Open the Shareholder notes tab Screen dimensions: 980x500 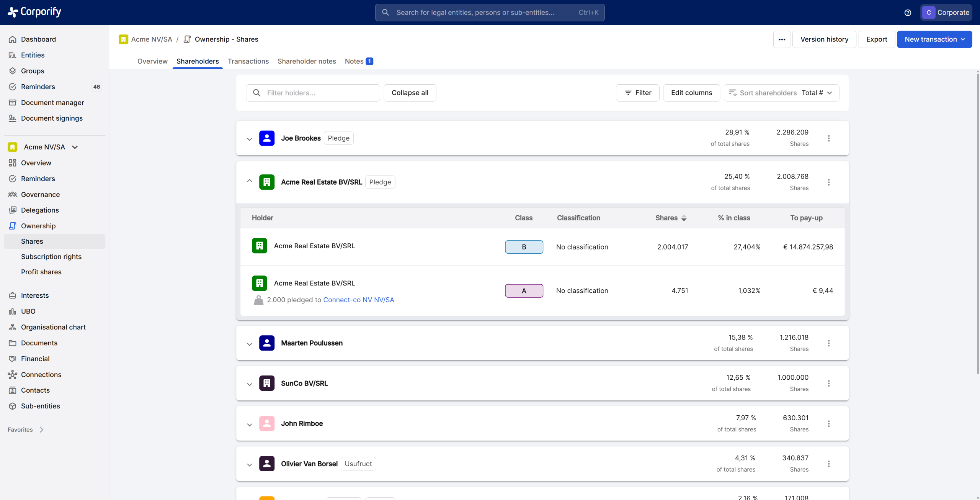tap(307, 61)
